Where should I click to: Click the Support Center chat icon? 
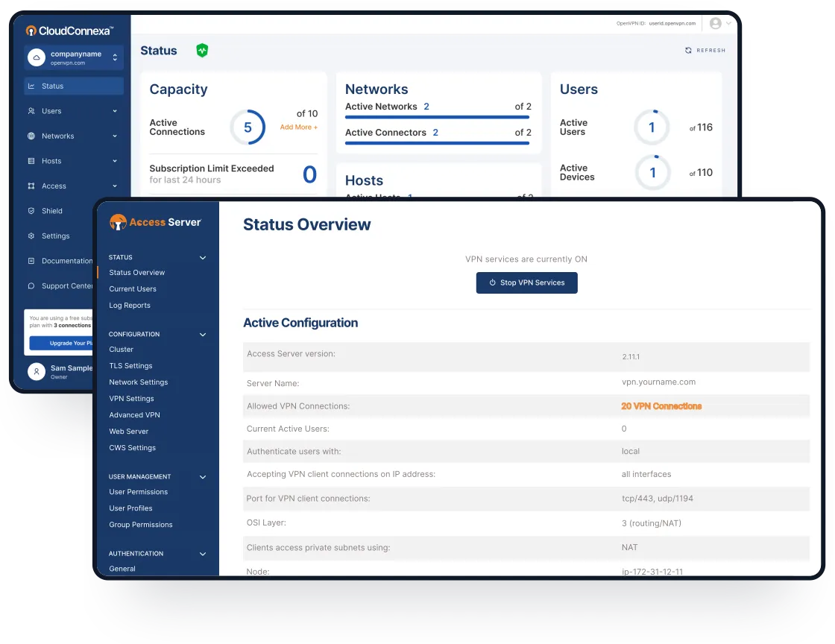31,285
